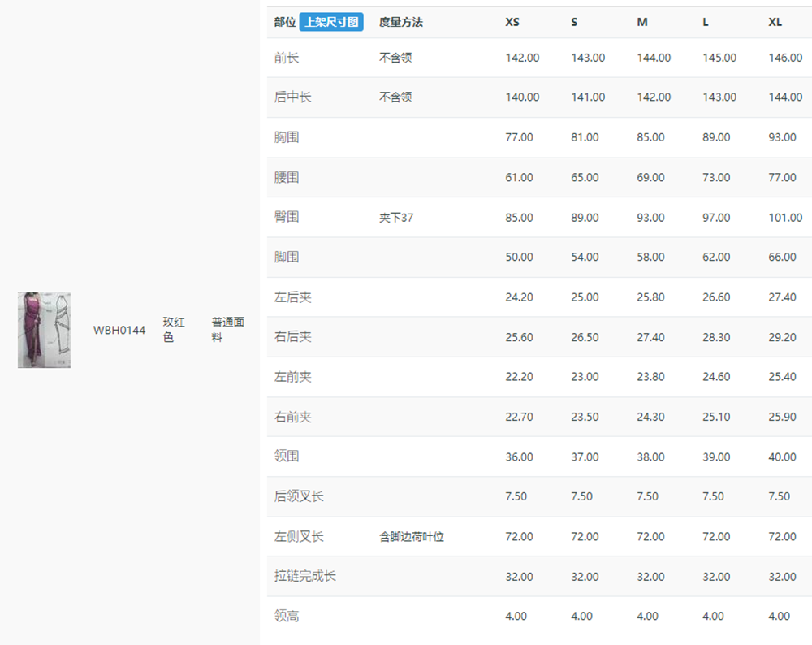Image resolution: width=812 pixels, height=645 pixels.
Task: Click the 胸围 M value 85.00
Action: coord(650,137)
